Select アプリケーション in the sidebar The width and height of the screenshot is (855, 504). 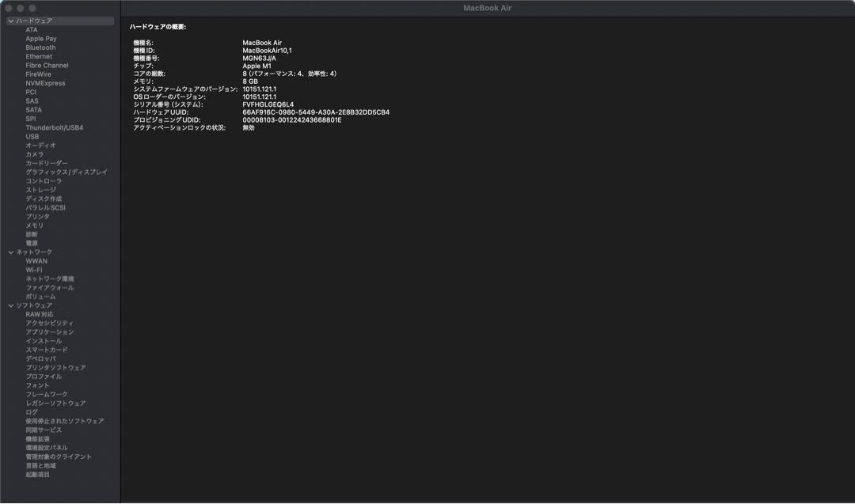pos(50,332)
